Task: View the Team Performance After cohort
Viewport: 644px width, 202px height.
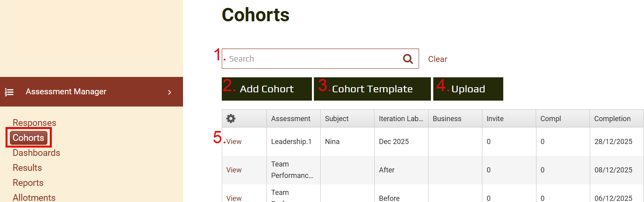Action: pyautogui.click(x=234, y=170)
